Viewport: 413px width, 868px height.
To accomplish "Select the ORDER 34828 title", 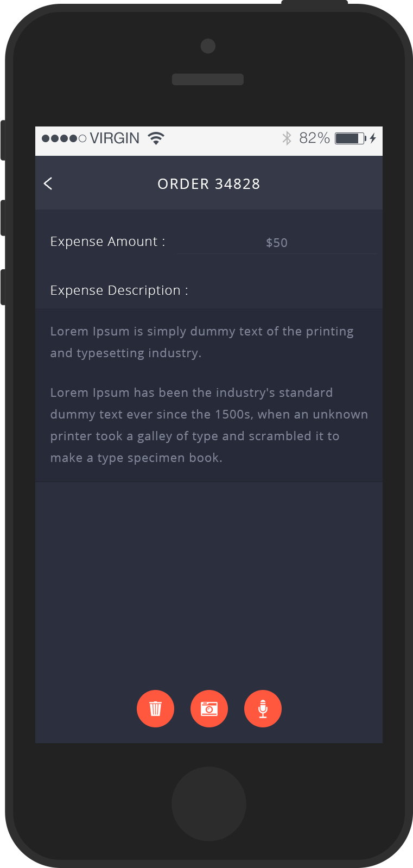I will [209, 184].
